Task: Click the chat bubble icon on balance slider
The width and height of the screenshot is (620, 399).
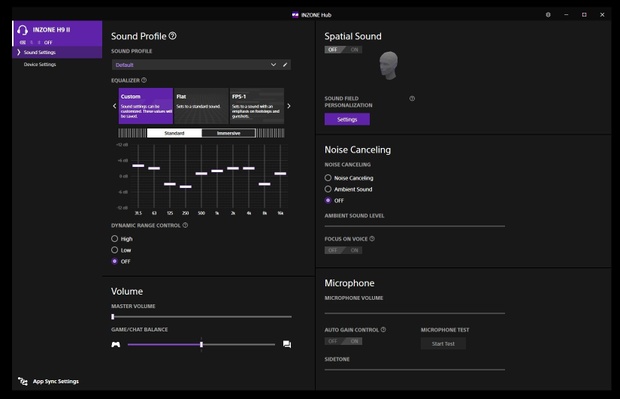Action: click(x=287, y=344)
